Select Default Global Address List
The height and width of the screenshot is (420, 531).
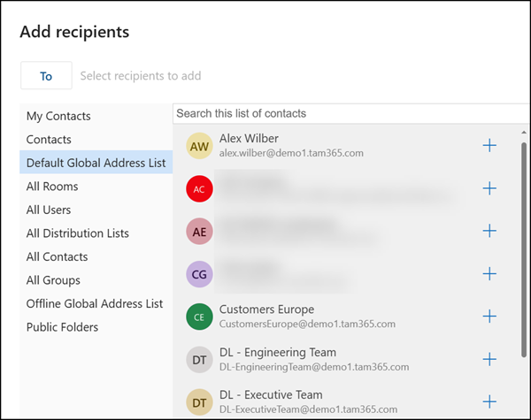[x=96, y=163]
